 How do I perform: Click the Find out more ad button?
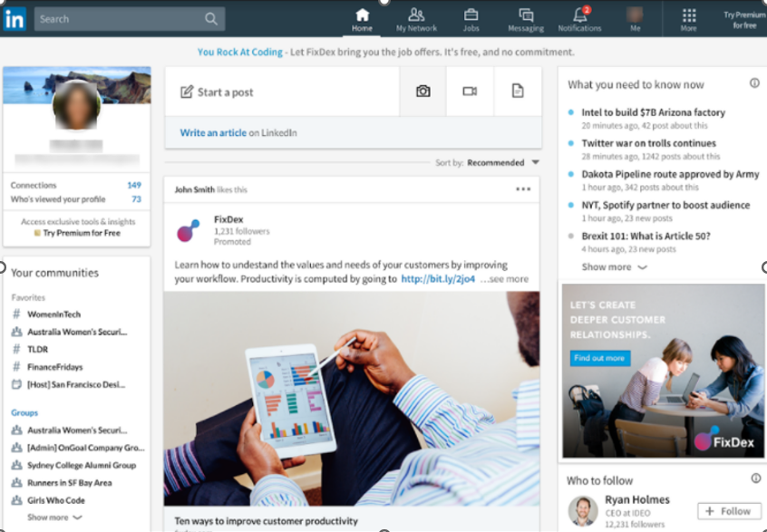[599, 358]
